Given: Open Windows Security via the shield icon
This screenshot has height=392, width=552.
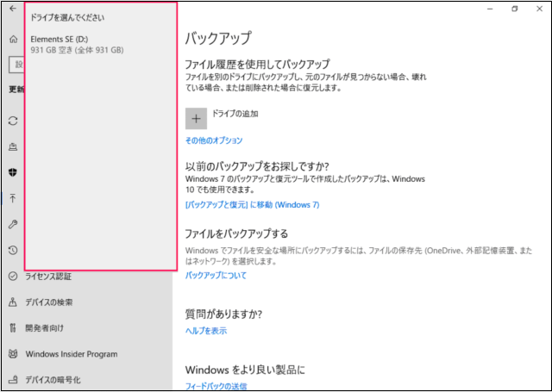Looking at the screenshot, I should click(13, 171).
